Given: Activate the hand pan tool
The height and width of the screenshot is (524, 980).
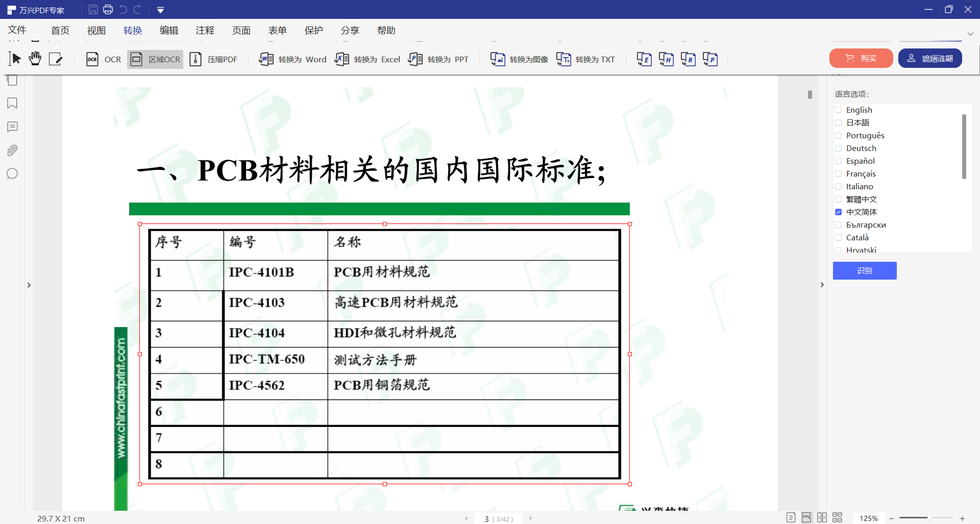Looking at the screenshot, I should pos(35,59).
